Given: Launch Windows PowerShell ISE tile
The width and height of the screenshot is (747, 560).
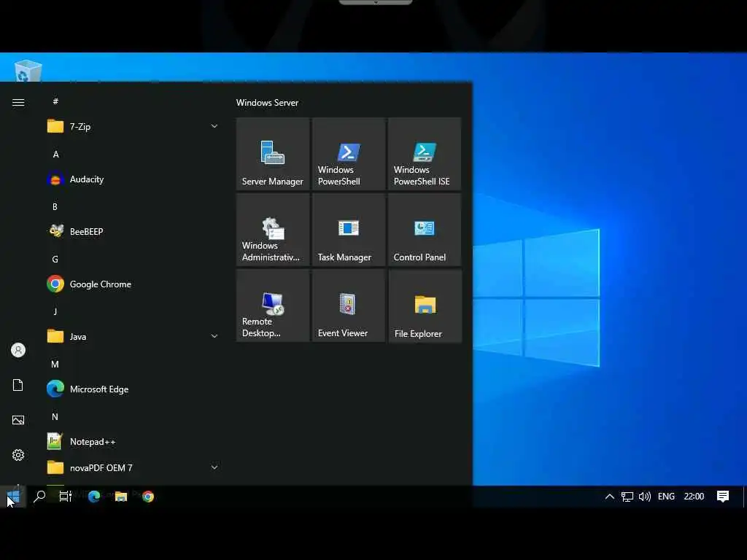Looking at the screenshot, I should 425,154.
